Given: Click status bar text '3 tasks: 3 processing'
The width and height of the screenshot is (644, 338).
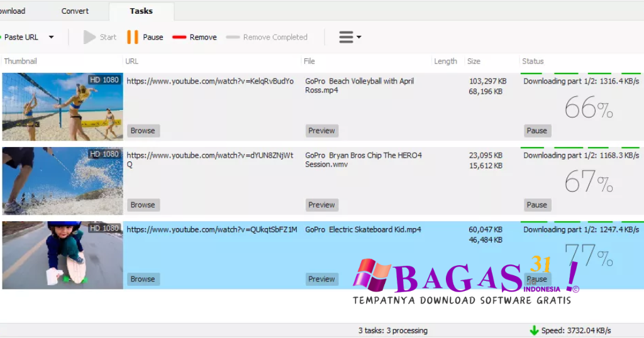Looking at the screenshot, I should (x=393, y=330).
